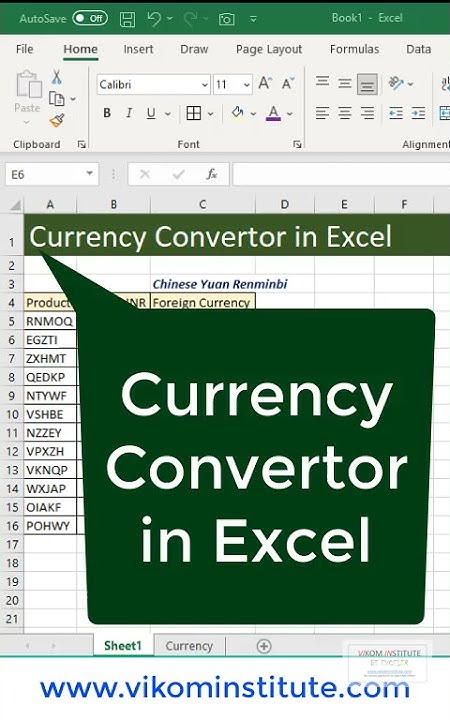The width and height of the screenshot is (450, 720).
Task: Open the Page Layout tab
Action: pyautogui.click(x=269, y=49)
